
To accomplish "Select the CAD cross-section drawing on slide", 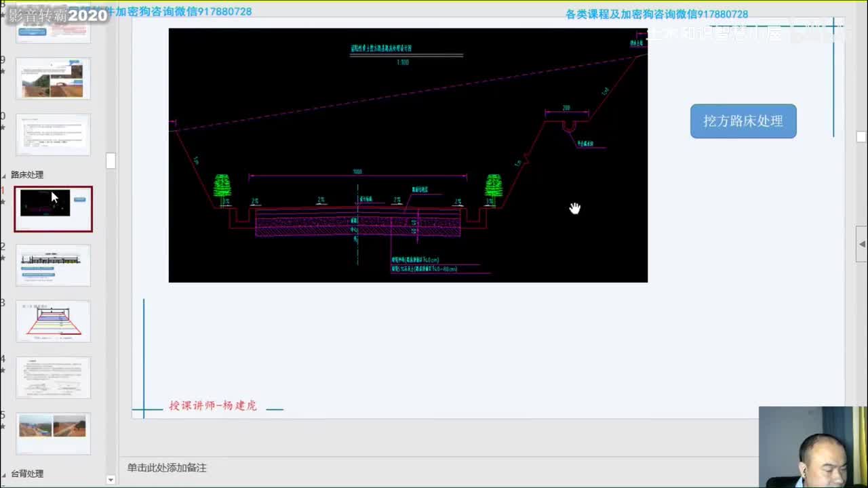I will [408, 155].
